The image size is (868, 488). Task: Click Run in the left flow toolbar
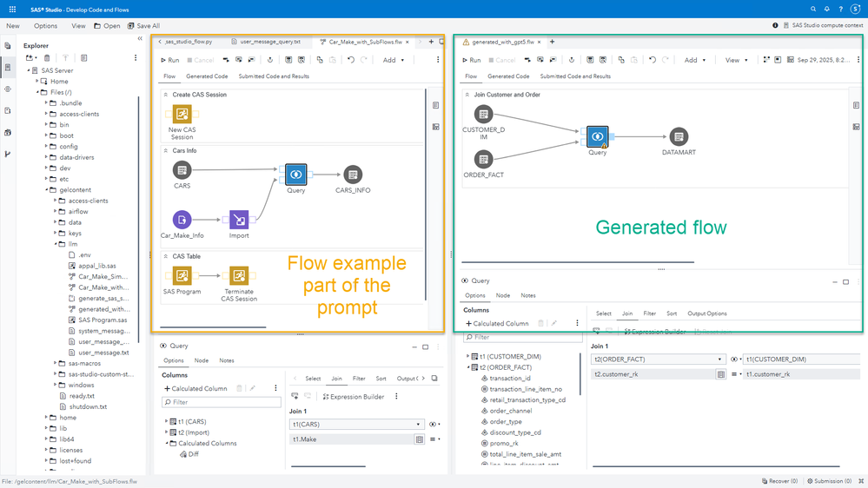click(170, 60)
